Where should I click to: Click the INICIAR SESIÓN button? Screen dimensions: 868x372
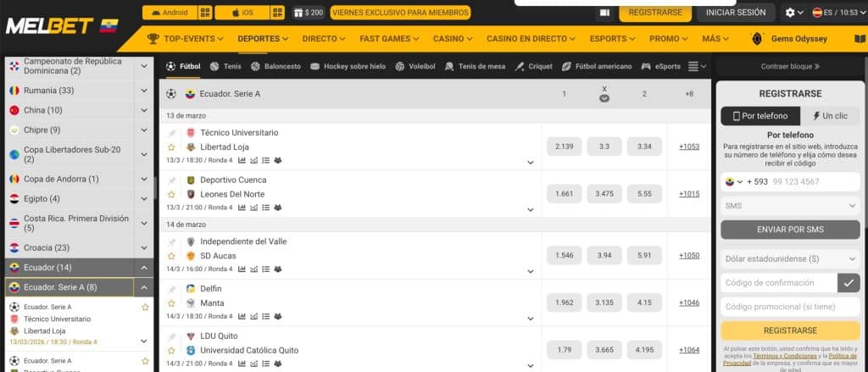pos(735,13)
